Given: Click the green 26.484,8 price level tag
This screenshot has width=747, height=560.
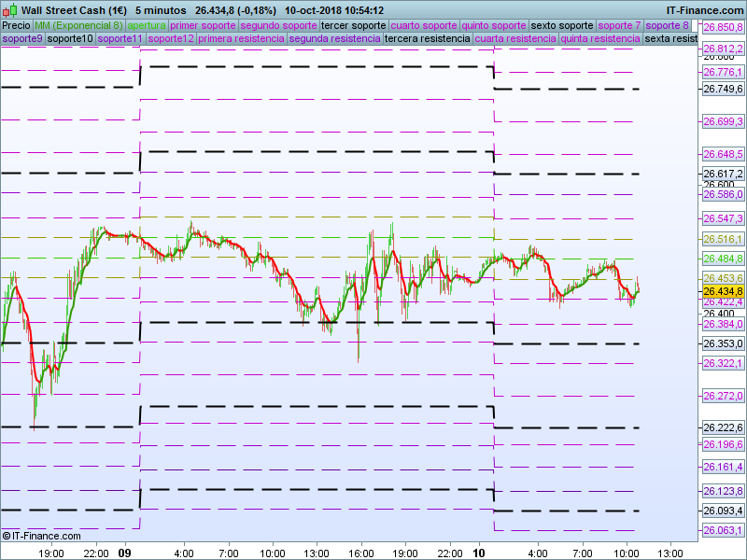Looking at the screenshot, I should pos(723,259).
